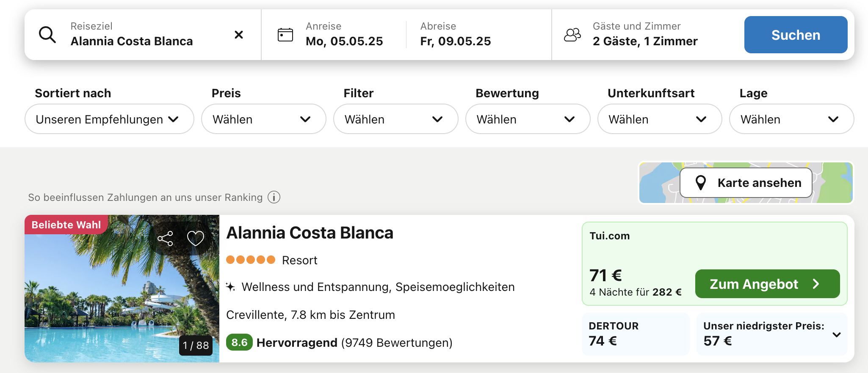Image resolution: width=868 pixels, height=373 pixels.
Task: Share the Alannia Costa Blanca listing
Action: [165, 239]
